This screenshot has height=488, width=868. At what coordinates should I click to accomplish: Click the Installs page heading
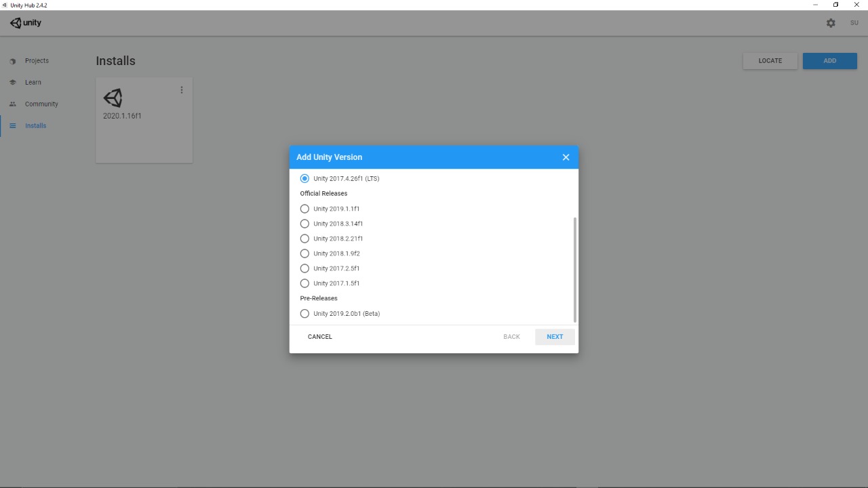click(115, 61)
